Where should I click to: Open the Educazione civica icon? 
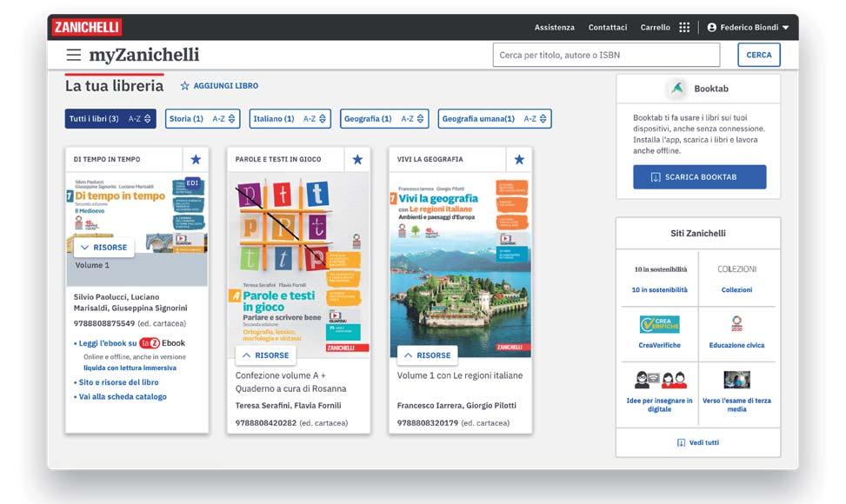(736, 324)
